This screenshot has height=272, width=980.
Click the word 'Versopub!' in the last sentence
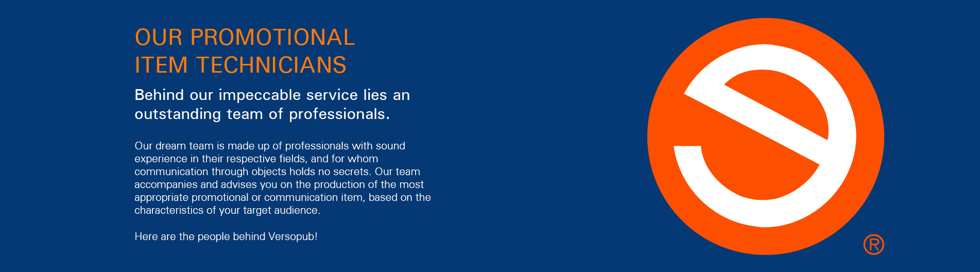[293, 236]
